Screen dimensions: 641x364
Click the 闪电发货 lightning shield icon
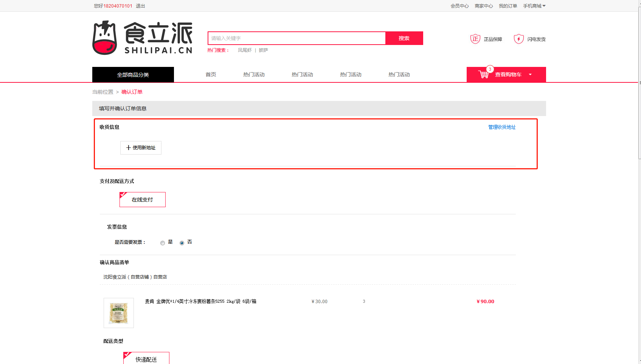(518, 39)
